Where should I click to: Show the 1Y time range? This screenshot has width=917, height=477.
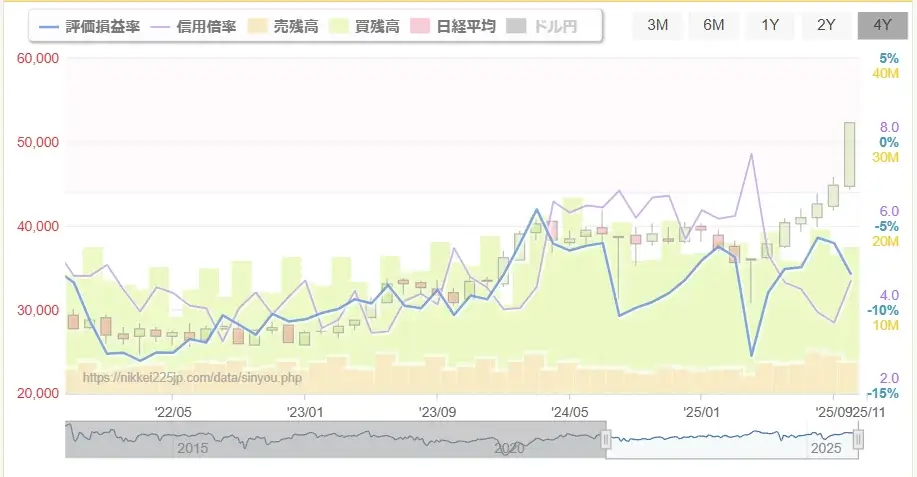(x=770, y=25)
